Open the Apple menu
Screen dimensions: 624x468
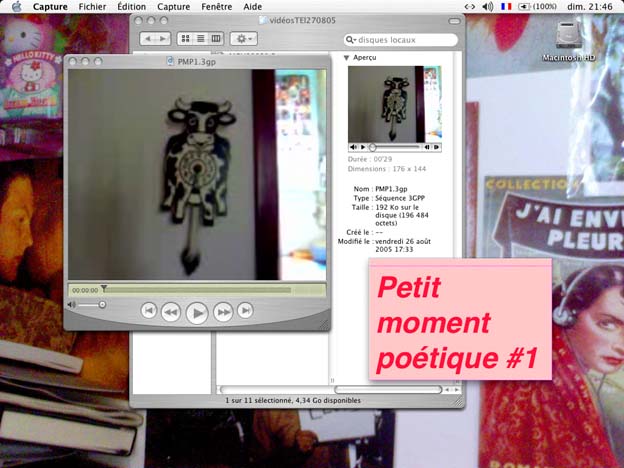tap(16, 6)
